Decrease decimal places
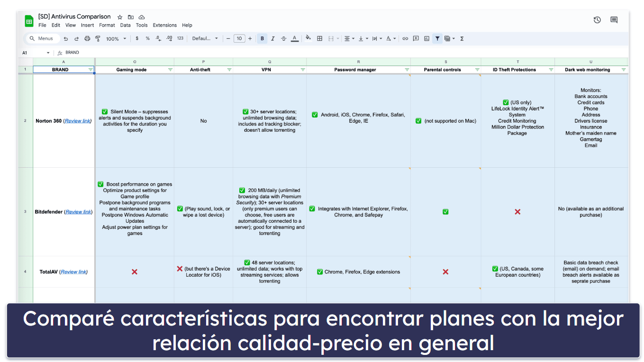The image size is (644, 362). click(159, 39)
